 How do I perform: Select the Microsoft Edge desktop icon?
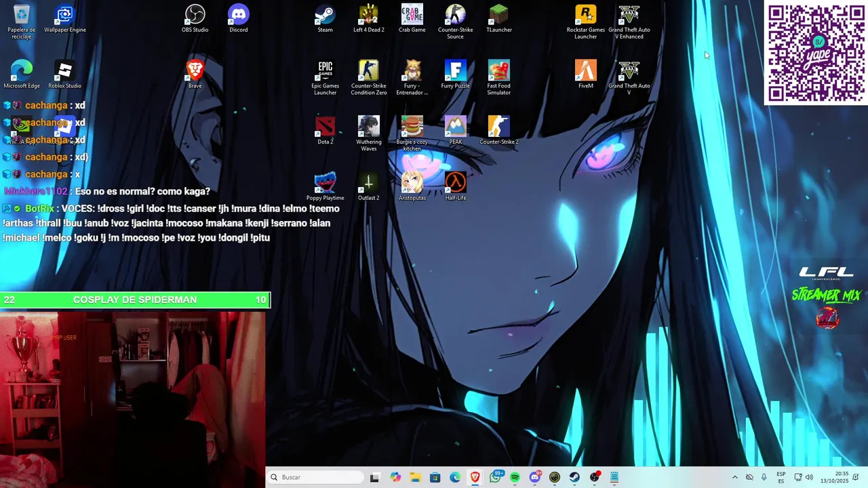click(x=22, y=75)
